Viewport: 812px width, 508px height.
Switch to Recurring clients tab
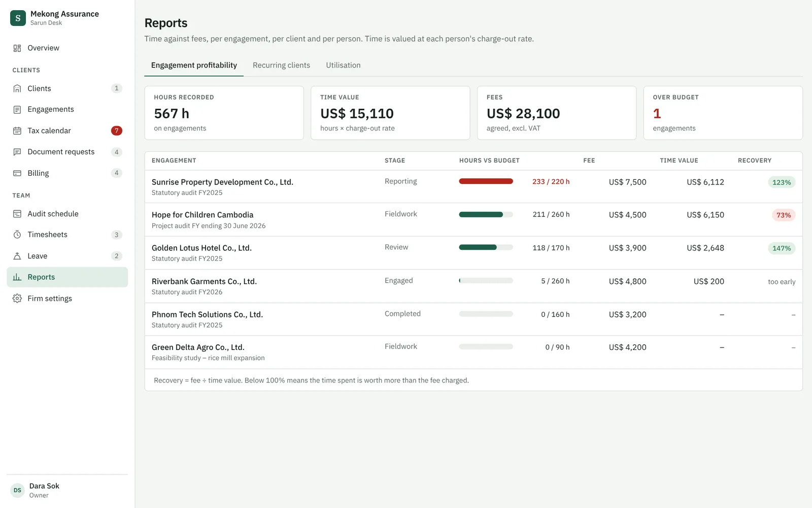[281, 66]
